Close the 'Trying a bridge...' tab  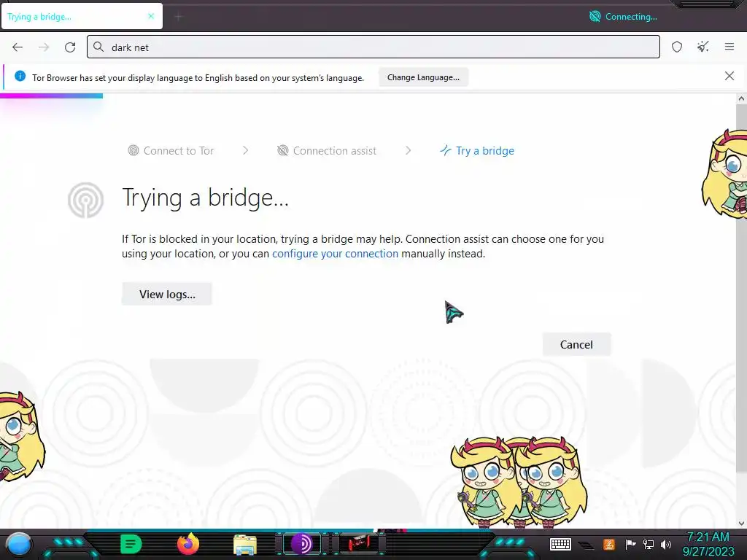(151, 16)
